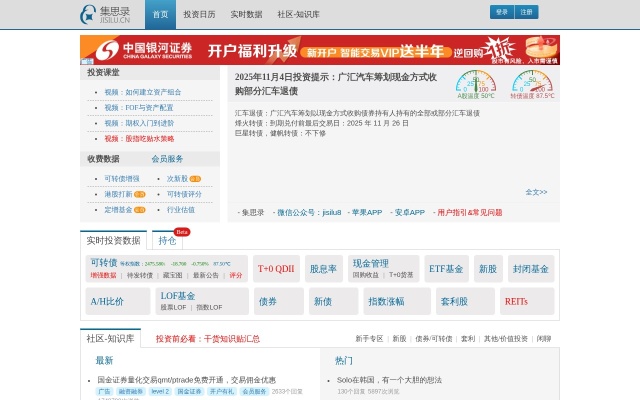This screenshot has width=640, height=400.
Task: Click the 可转债增强 link under 收费数据
Action: [122, 178]
